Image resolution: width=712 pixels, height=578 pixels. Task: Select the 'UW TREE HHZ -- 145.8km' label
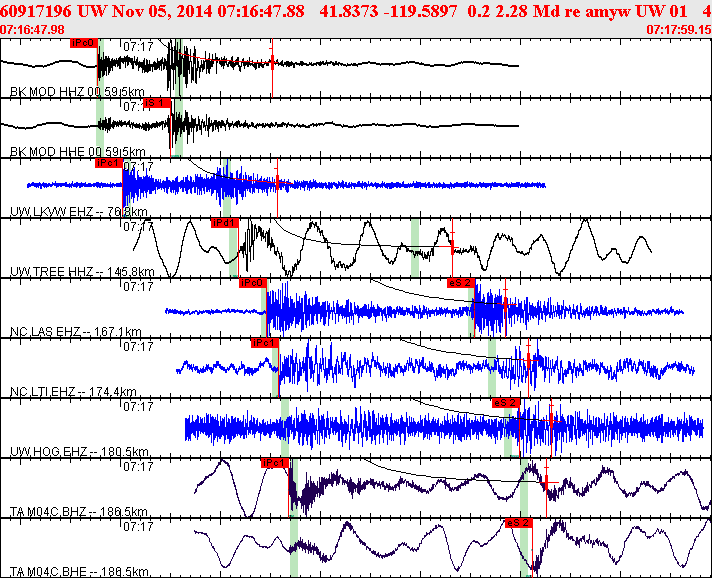click(x=82, y=272)
